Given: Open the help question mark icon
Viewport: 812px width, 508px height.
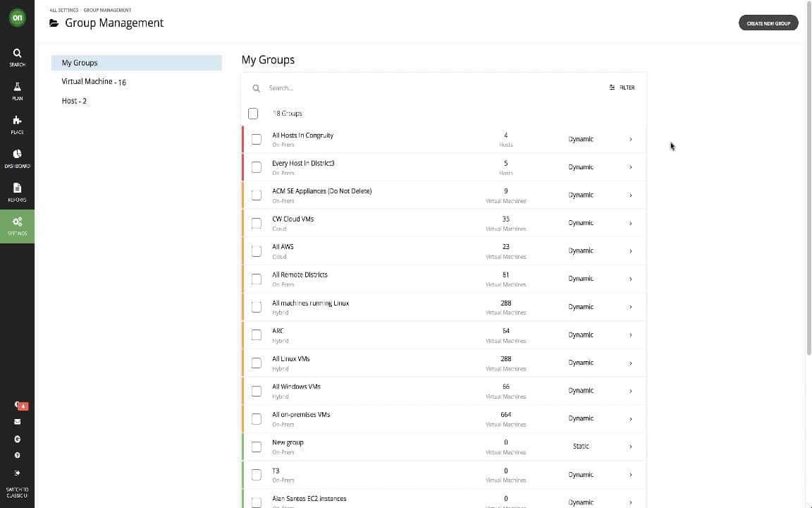Looking at the screenshot, I should coord(17,456).
